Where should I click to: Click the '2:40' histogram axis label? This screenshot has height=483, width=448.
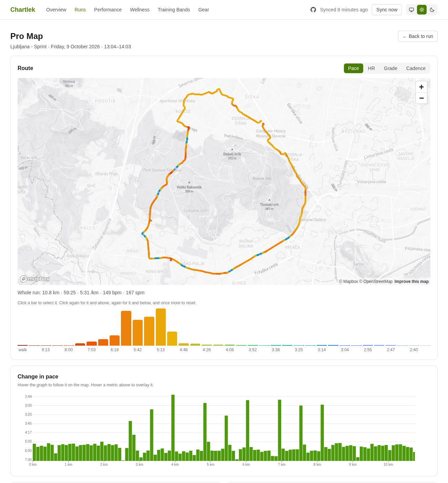pos(414,350)
